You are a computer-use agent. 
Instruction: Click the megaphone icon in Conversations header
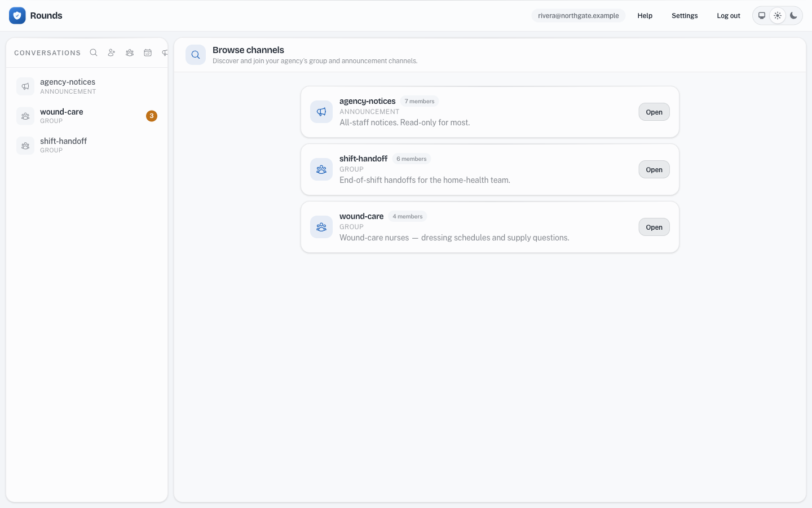click(x=165, y=52)
